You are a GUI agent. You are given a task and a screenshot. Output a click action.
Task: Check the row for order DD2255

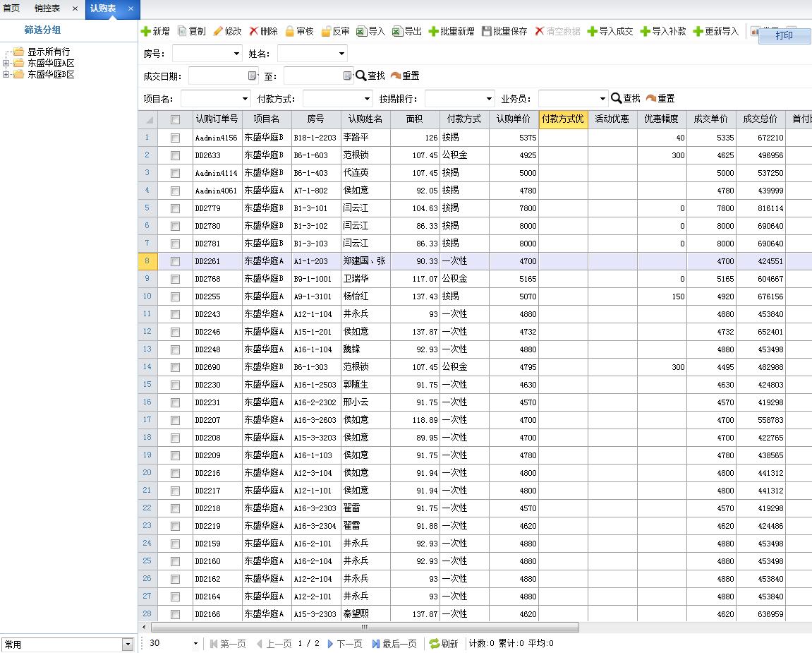176,296
